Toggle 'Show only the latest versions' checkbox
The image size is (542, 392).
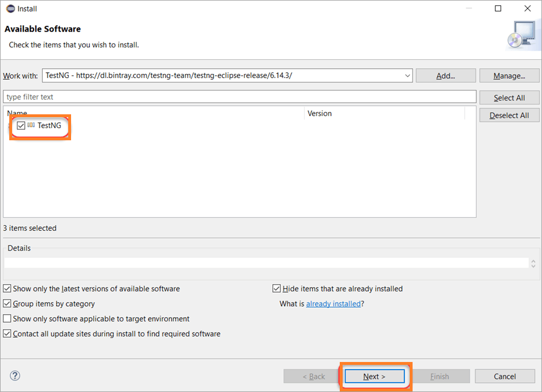click(7, 289)
